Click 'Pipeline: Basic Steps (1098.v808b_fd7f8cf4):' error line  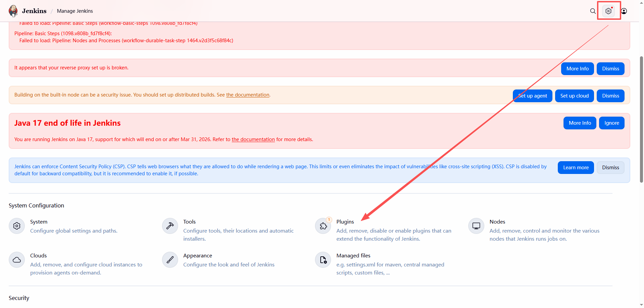coord(63,34)
